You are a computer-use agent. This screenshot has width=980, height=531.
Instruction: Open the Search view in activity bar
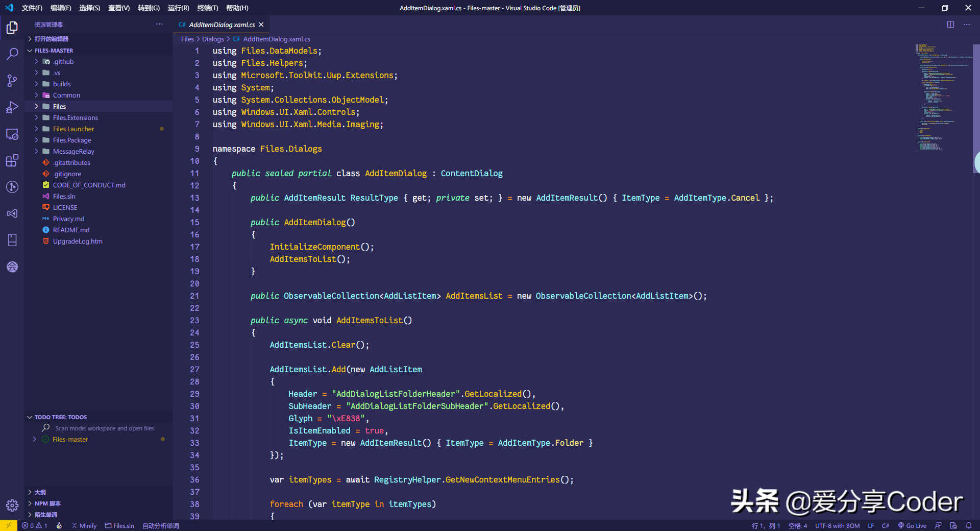pos(12,54)
